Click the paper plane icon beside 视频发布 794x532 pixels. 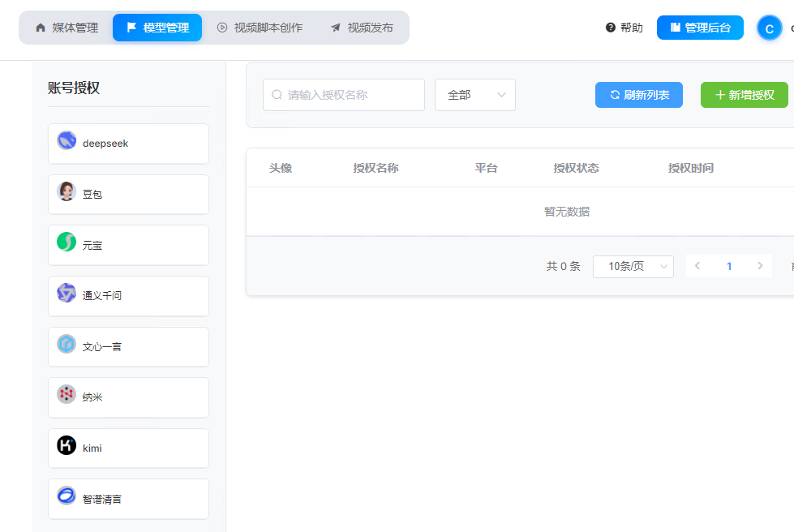click(336, 28)
